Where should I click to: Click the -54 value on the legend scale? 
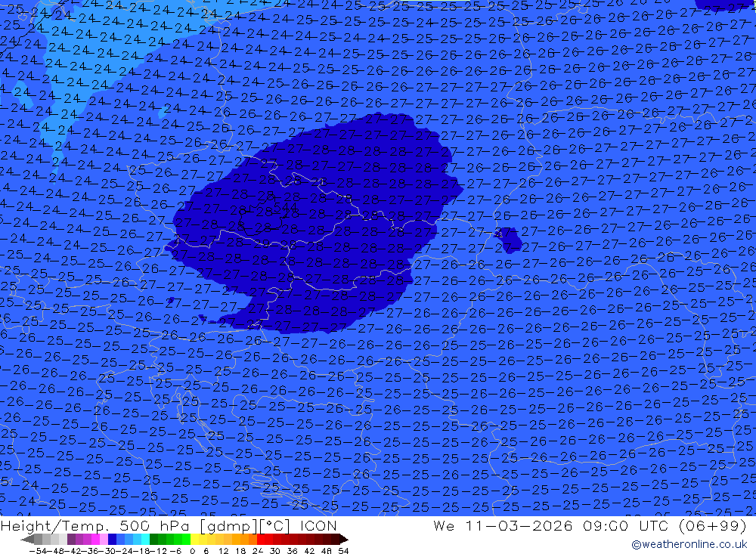point(37,551)
